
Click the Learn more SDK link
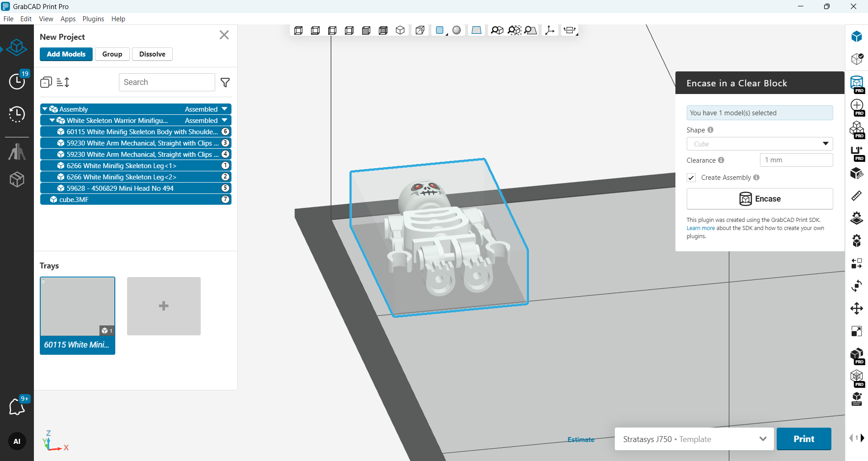tap(700, 228)
